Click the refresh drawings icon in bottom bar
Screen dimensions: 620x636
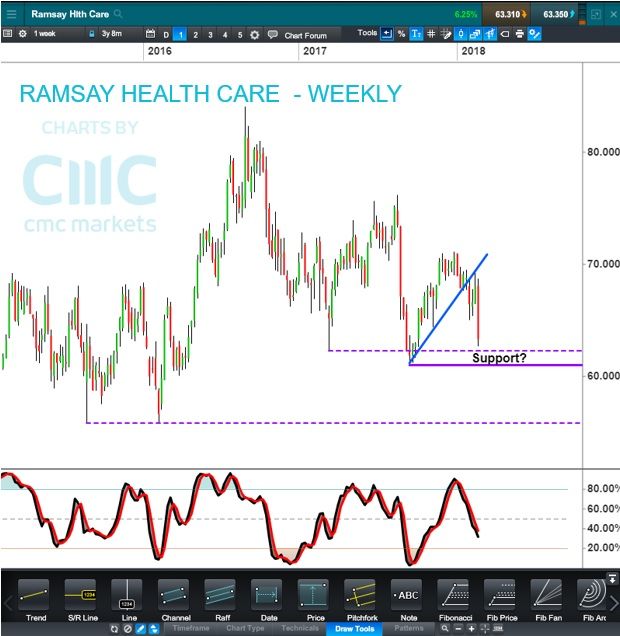pyautogui.click(x=114, y=629)
